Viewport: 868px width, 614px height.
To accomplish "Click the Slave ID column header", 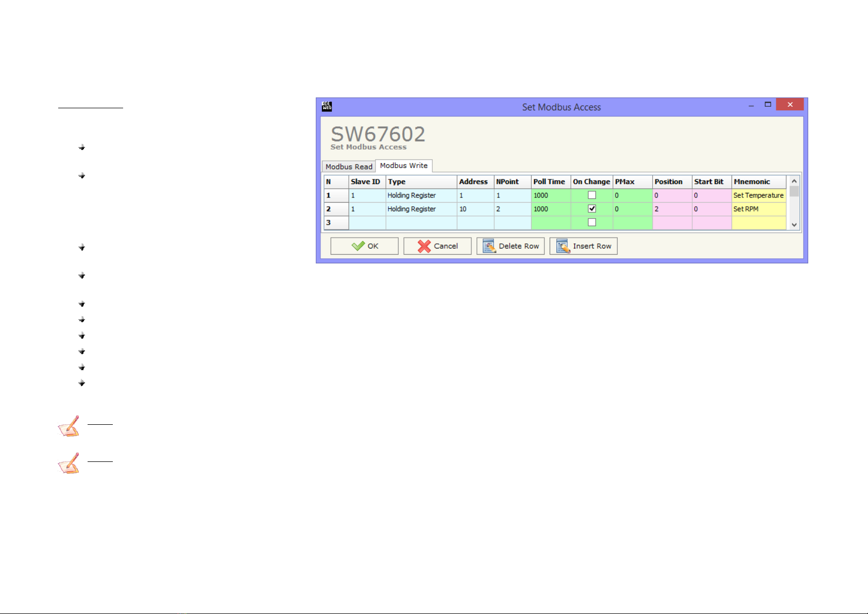I will pos(367,182).
